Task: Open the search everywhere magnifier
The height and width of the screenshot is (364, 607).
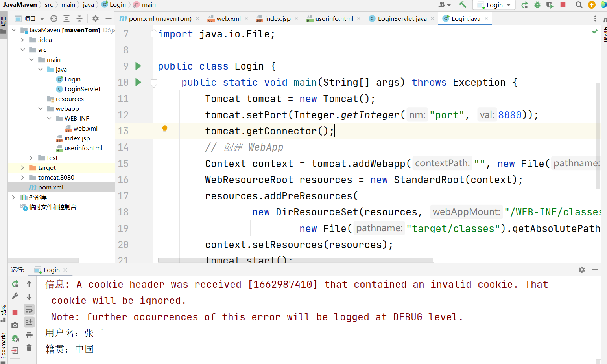Action: 579,5
